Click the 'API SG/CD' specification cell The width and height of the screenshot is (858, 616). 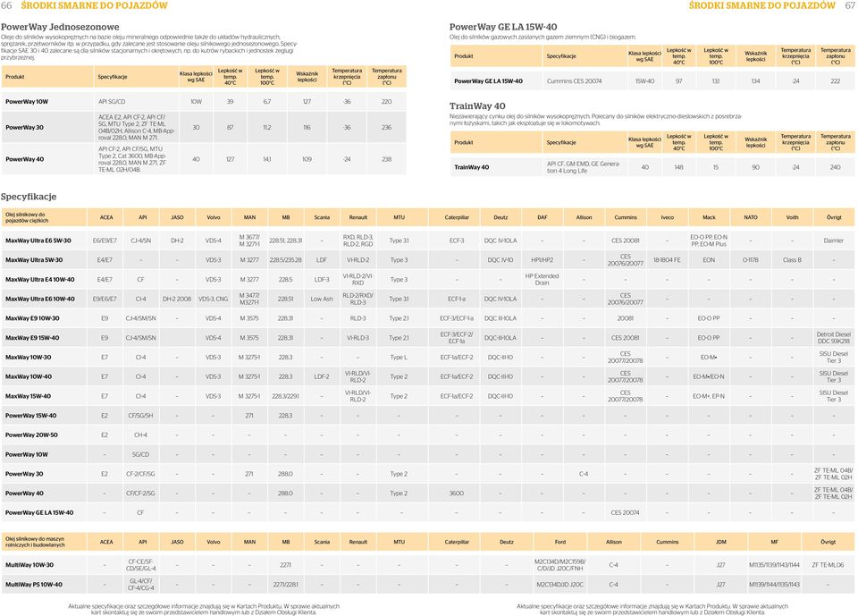point(112,102)
